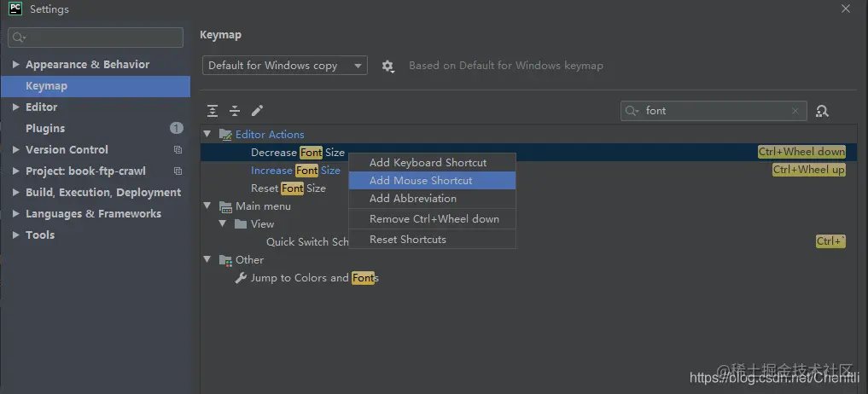Select the Tools sidebar label
This screenshot has width=868, height=394.
click(x=40, y=235)
